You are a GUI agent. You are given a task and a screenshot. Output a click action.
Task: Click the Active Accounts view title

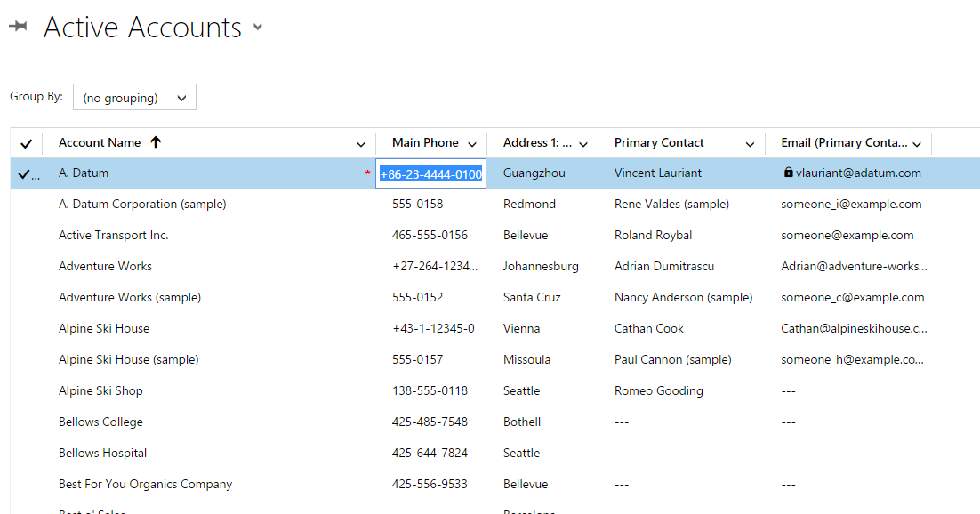point(143,28)
